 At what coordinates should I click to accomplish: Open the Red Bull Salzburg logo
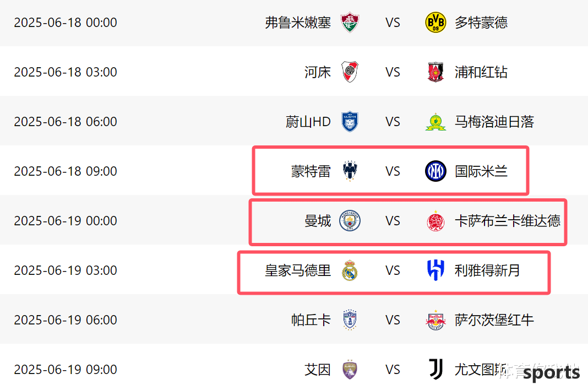pos(435,320)
